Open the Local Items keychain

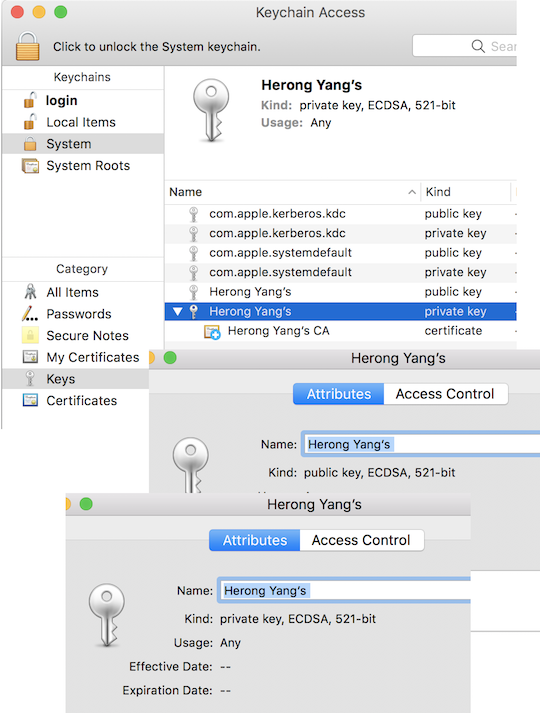pos(82,122)
